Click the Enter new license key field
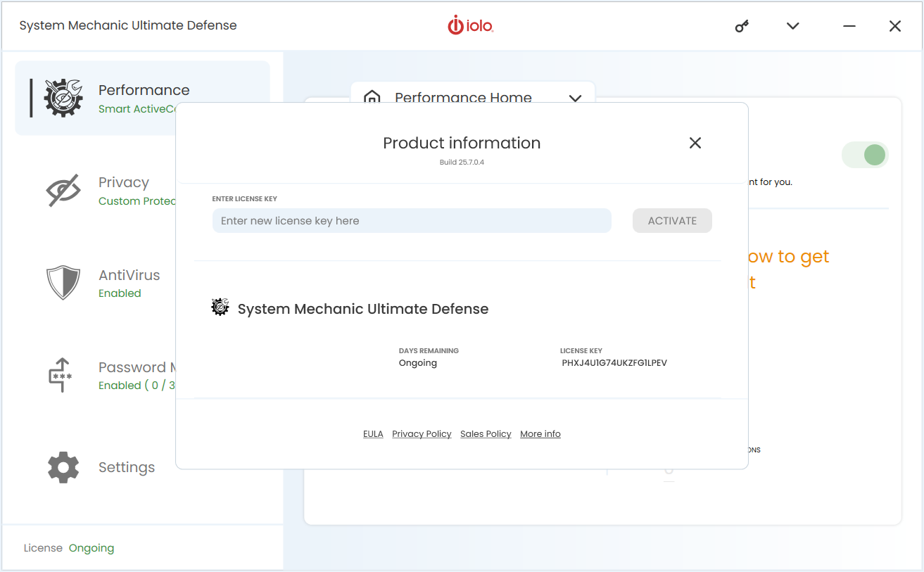 coord(412,221)
